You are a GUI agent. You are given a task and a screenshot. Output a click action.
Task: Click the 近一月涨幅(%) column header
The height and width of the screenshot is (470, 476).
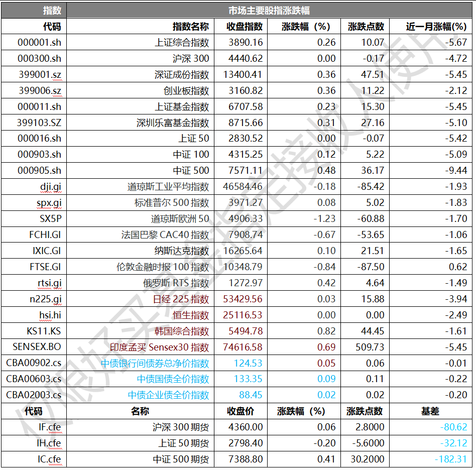(436, 27)
